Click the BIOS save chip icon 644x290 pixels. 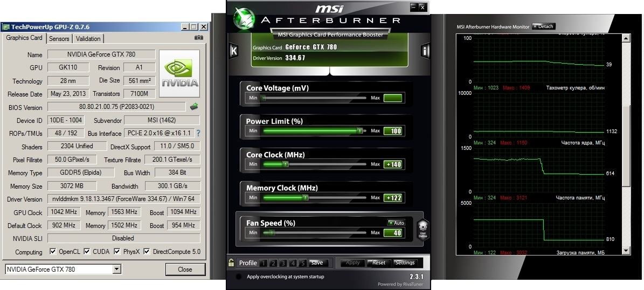point(194,107)
